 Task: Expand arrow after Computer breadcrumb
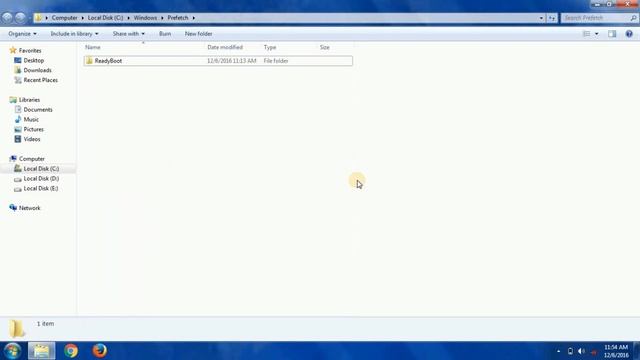(82, 18)
